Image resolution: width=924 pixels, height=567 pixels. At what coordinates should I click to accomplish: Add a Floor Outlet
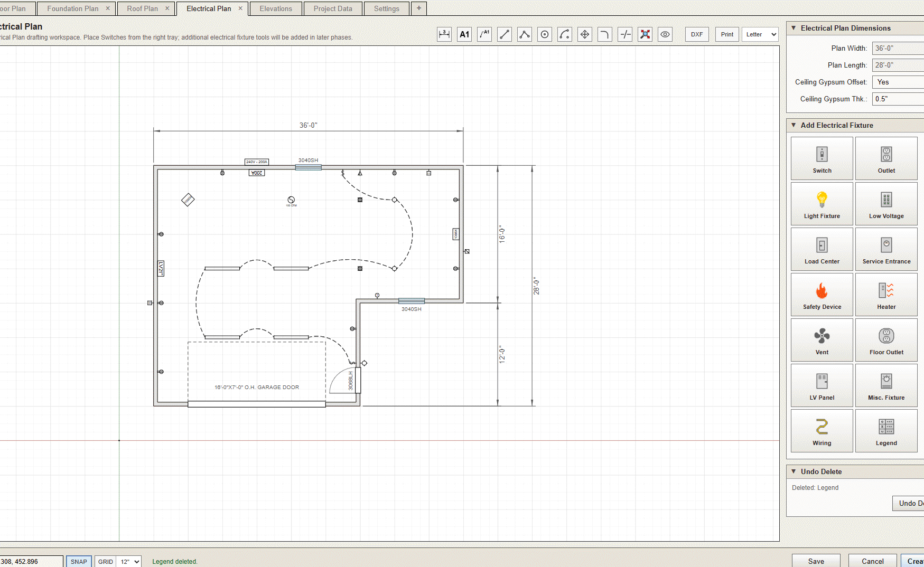pyautogui.click(x=886, y=340)
